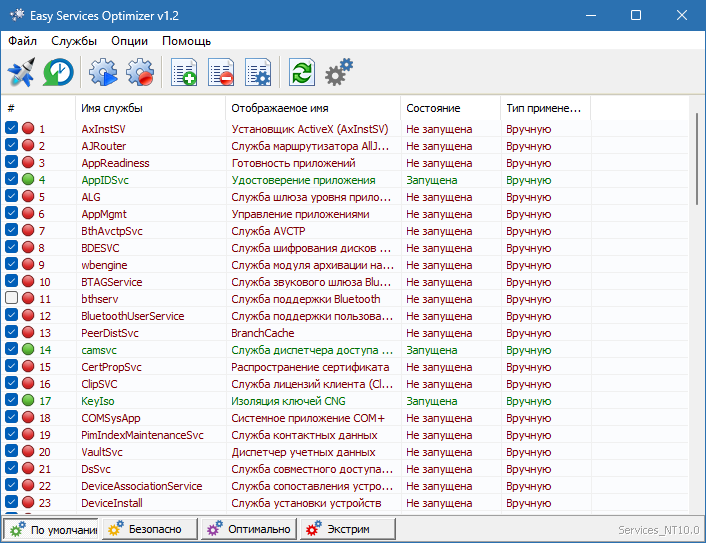Click red status dot for VaultSvc row

coord(28,451)
